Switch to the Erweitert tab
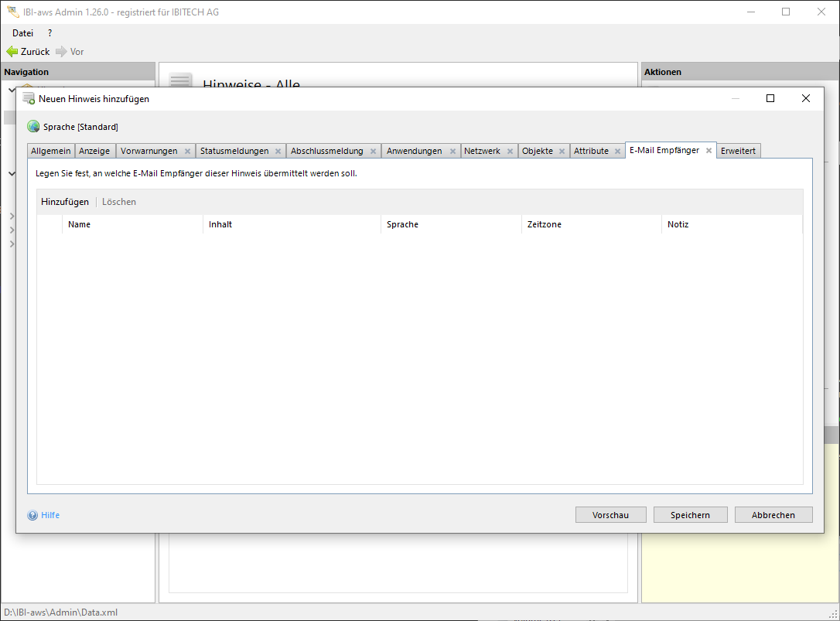This screenshot has height=621, width=840. coord(738,151)
